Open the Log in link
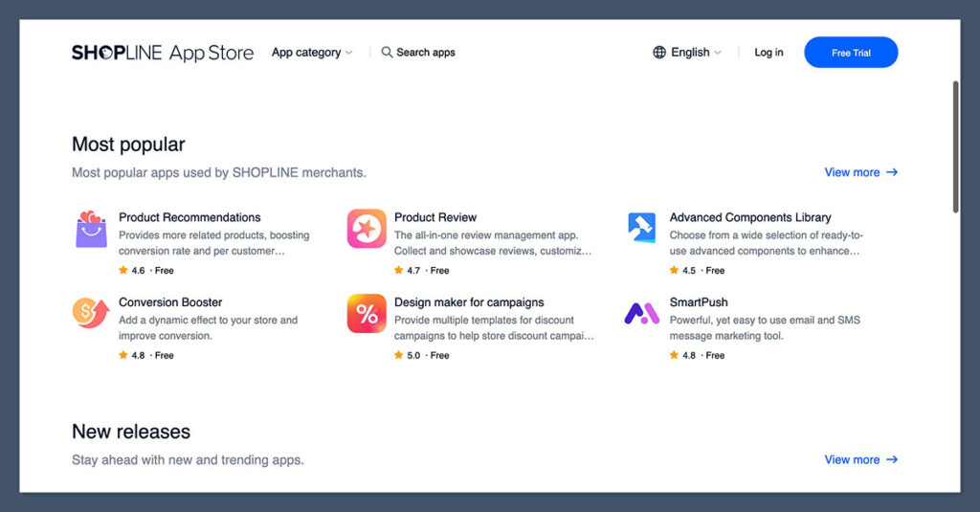980x512 pixels. [768, 53]
